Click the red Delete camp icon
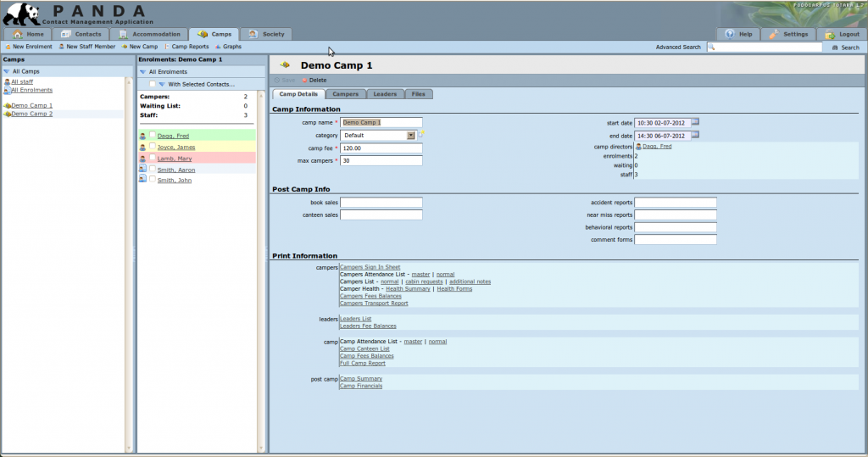Image resolution: width=868 pixels, height=457 pixels. (304, 80)
